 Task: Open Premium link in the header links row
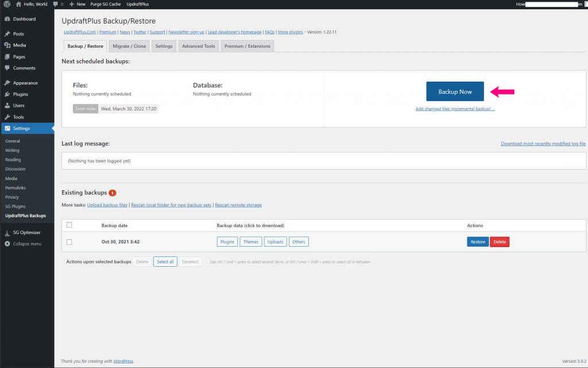point(107,32)
